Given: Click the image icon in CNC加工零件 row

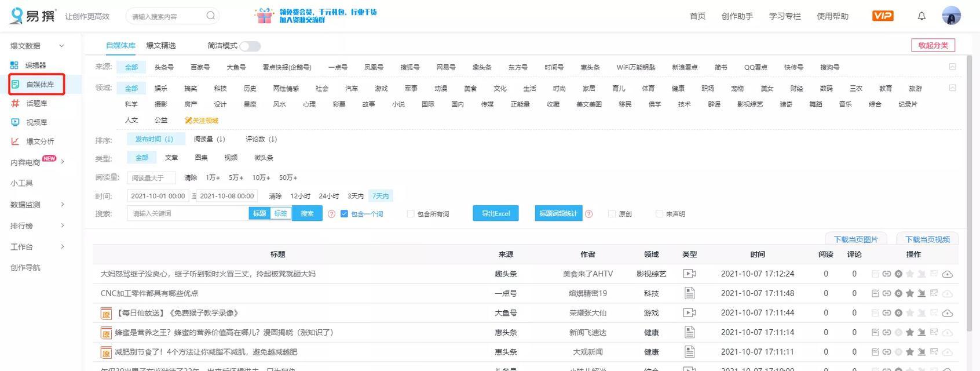Looking at the screenshot, I should coord(934,293).
